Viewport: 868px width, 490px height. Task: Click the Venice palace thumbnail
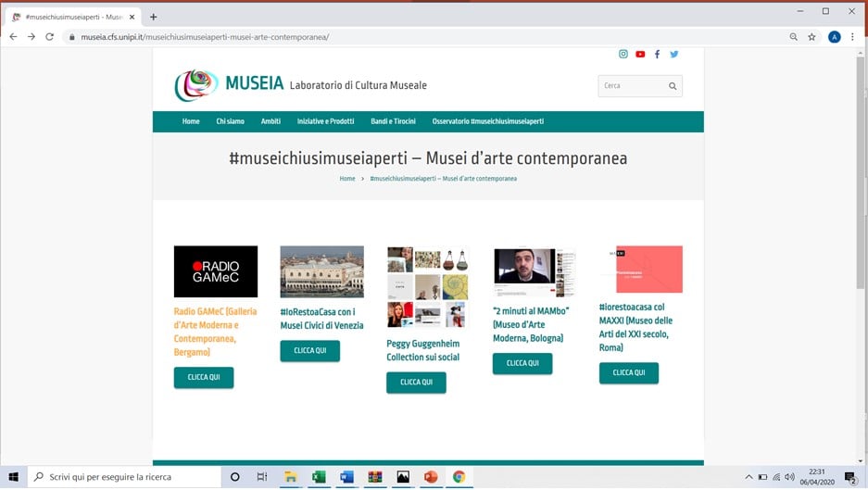coord(321,271)
